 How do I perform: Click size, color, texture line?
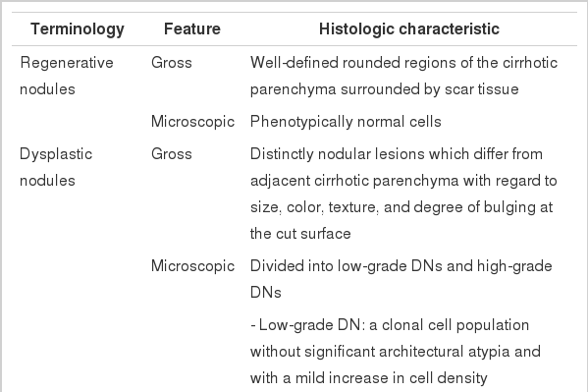coord(401,207)
